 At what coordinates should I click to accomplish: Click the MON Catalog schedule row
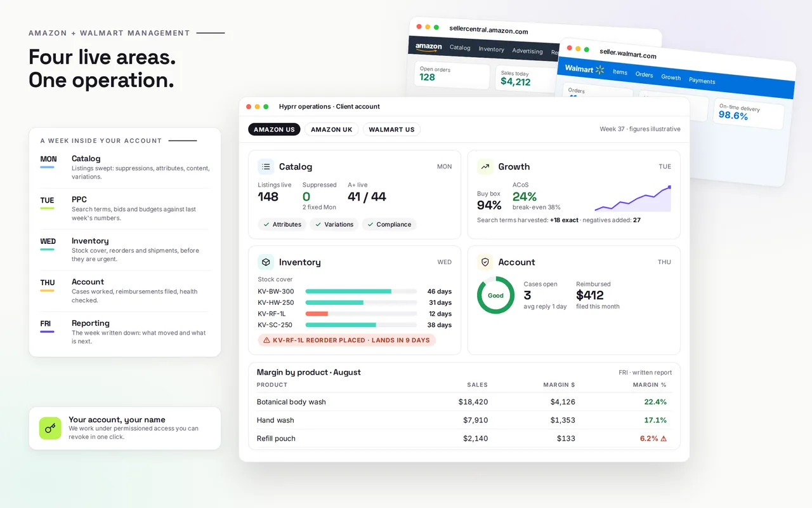[125, 168]
